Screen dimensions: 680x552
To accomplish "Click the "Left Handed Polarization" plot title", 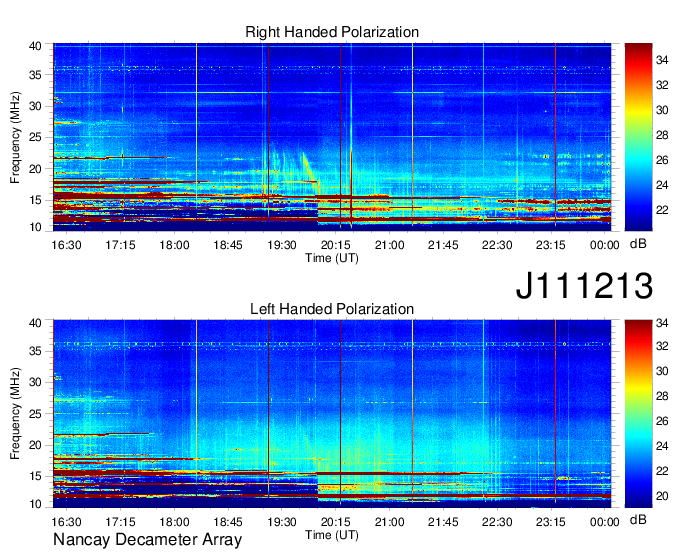I will tap(332, 309).
